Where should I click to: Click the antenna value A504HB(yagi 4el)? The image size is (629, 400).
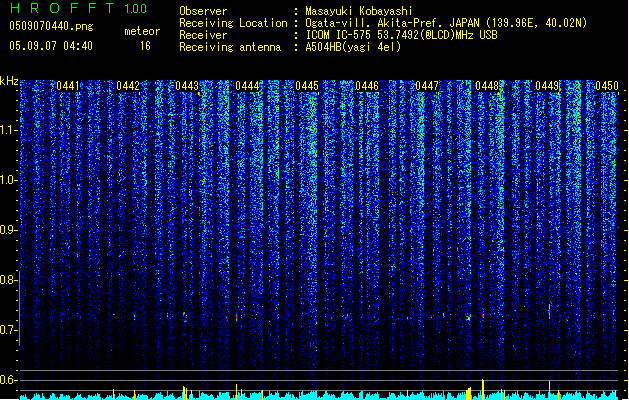click(353, 47)
